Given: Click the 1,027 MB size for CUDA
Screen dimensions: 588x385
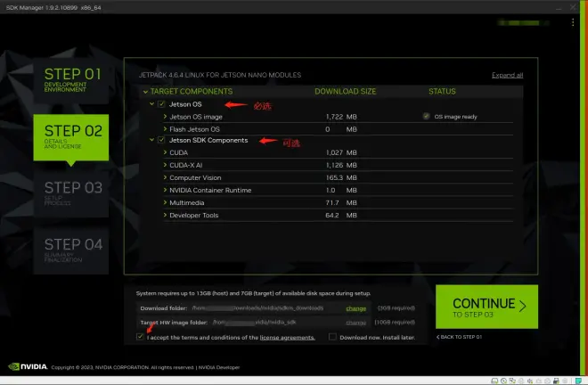Looking at the screenshot, I should point(341,152).
